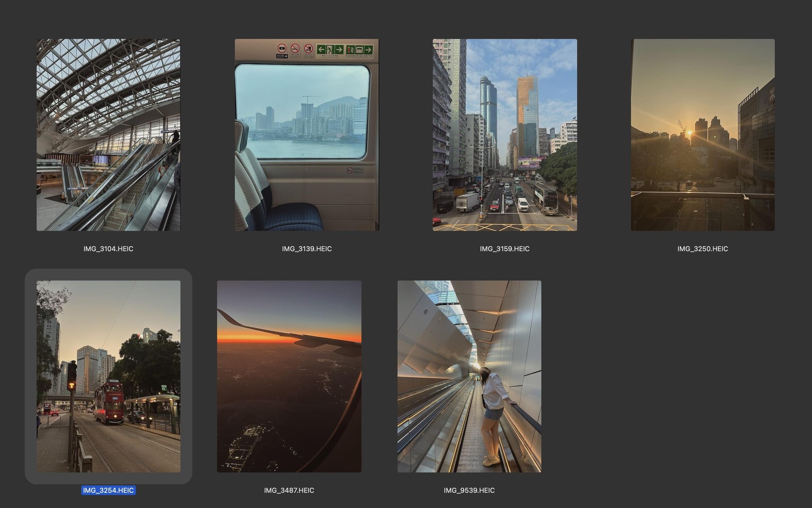
Task: Click the IMG_3250.HEIC file name label
Action: pos(703,249)
